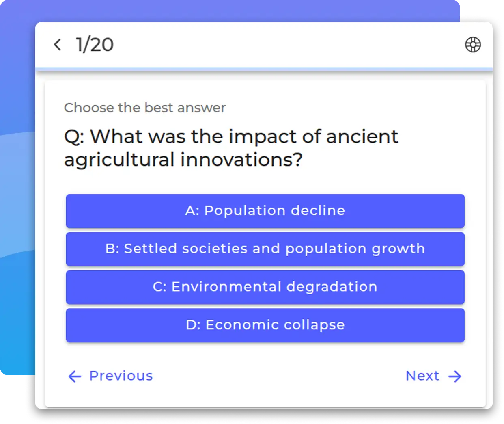Choose B: Settled societies and population growth
The width and height of the screenshot is (504, 424).
[x=265, y=249]
